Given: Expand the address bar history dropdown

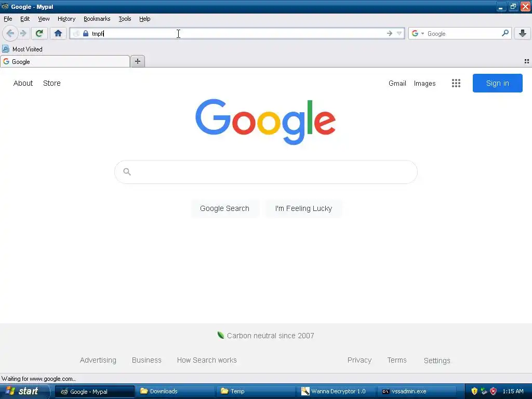Looking at the screenshot, I should 400,33.
